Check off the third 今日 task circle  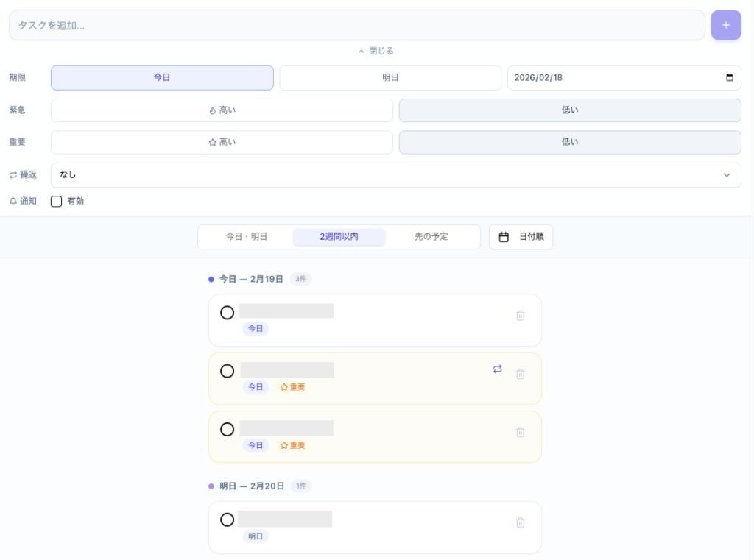coord(228,429)
